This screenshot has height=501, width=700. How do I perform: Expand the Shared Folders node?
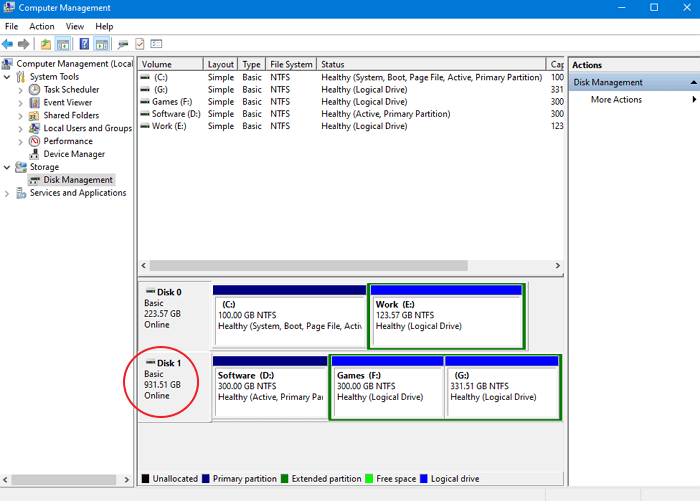(x=21, y=116)
